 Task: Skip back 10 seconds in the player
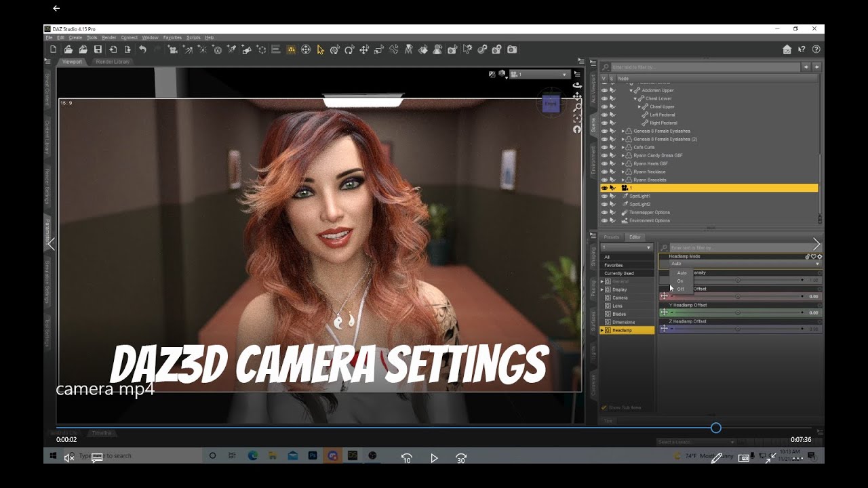coord(406,458)
